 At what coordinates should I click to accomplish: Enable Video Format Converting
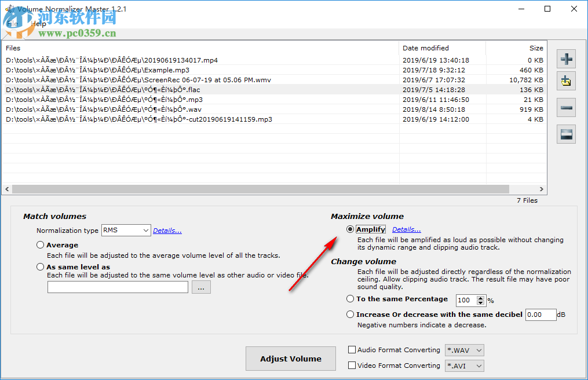[x=351, y=366]
